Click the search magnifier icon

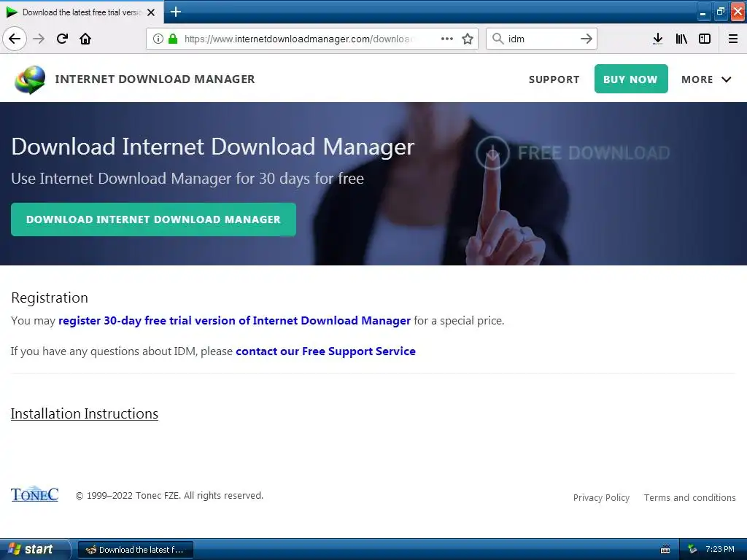tap(498, 39)
